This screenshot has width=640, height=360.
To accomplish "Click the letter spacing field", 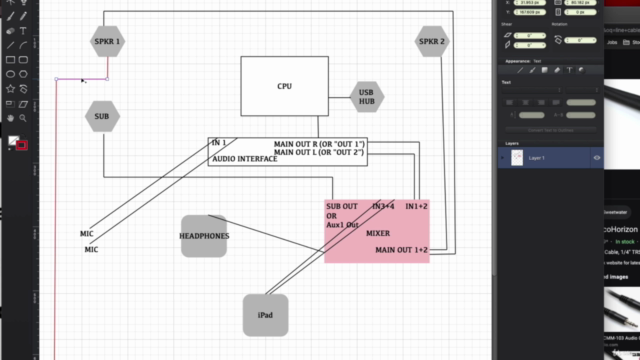I will pyautogui.click(x=581, y=116).
